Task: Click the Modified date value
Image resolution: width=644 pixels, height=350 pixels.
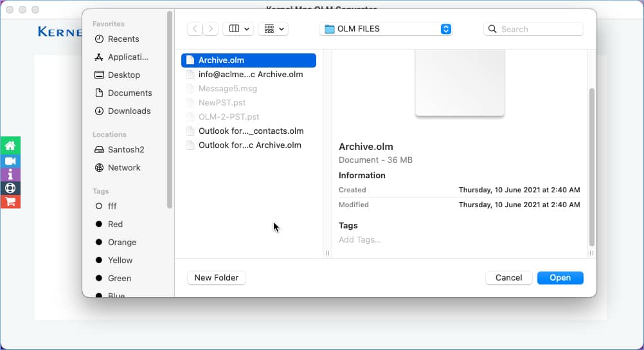Action: 519,205
